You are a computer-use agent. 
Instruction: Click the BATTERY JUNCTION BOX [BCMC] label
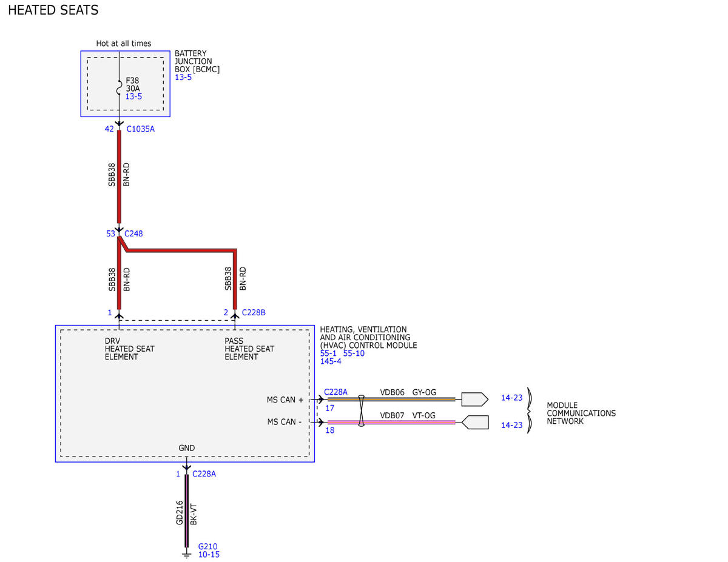197,61
